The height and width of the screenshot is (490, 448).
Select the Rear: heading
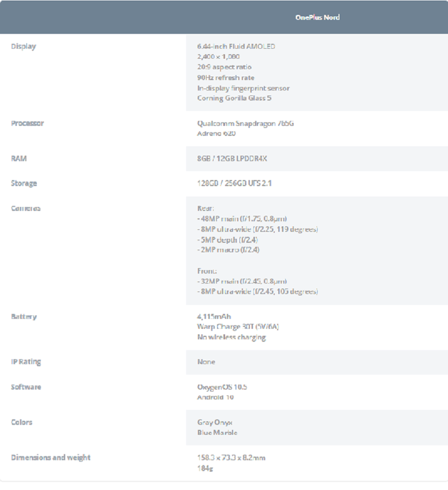pos(206,208)
